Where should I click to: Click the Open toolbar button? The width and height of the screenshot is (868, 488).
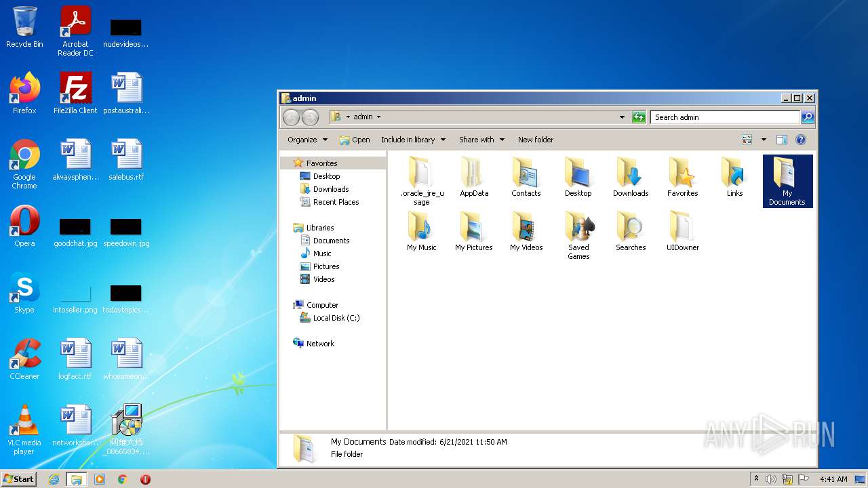pos(355,140)
